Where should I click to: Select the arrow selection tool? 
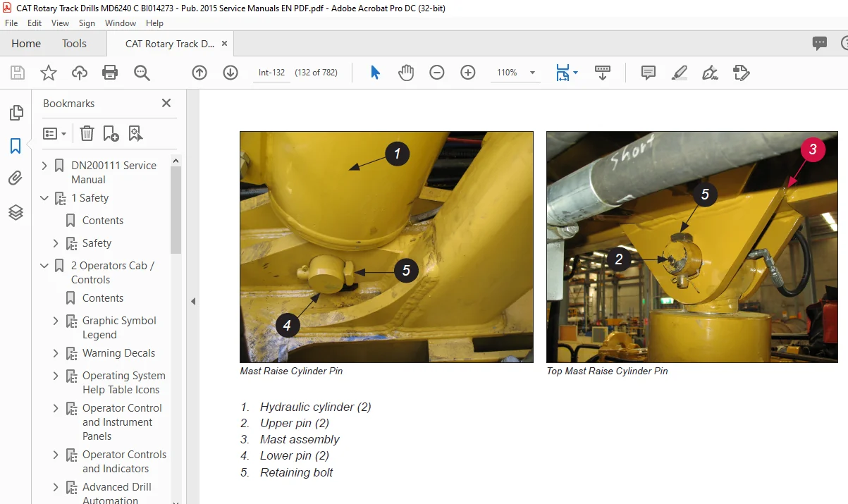pyautogui.click(x=375, y=73)
